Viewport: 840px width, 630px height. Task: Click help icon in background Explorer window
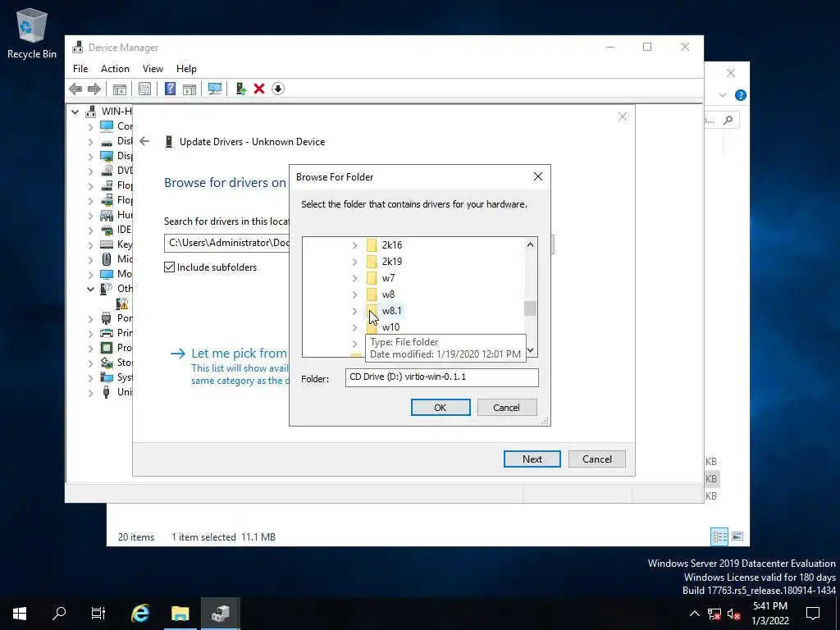[741, 95]
